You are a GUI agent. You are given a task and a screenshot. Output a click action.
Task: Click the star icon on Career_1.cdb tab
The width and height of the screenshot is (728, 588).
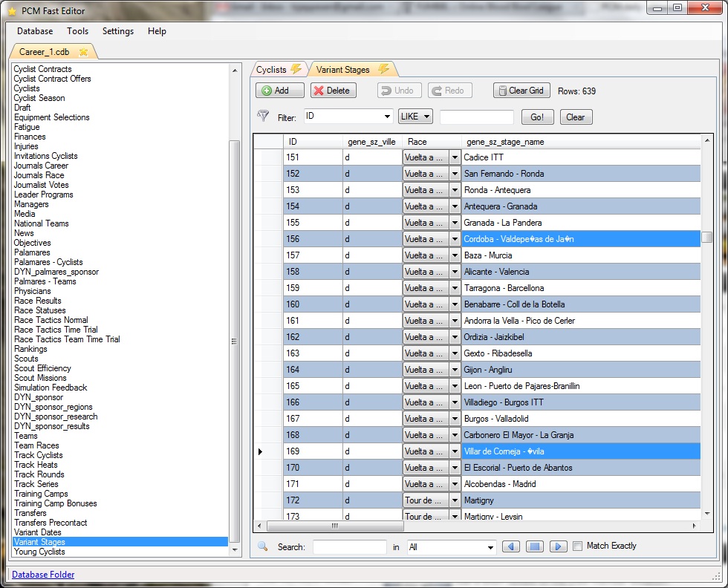[83, 52]
